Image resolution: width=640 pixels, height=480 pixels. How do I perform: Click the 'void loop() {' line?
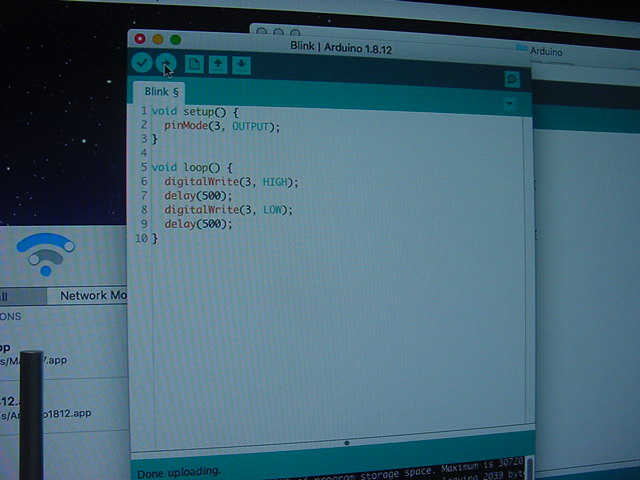tap(192, 167)
